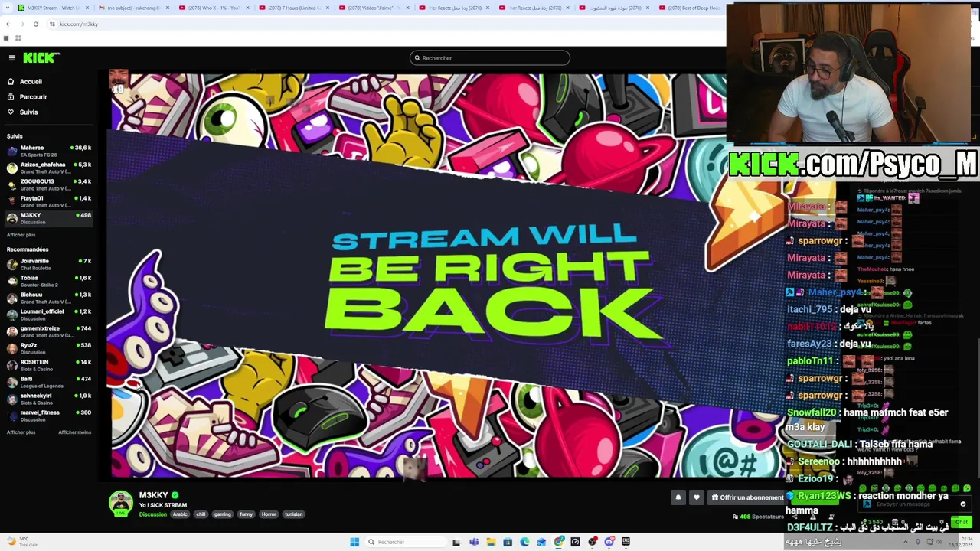Open Epic Games Launcher from taskbar
This screenshot has width=980, height=551.
coord(626,542)
